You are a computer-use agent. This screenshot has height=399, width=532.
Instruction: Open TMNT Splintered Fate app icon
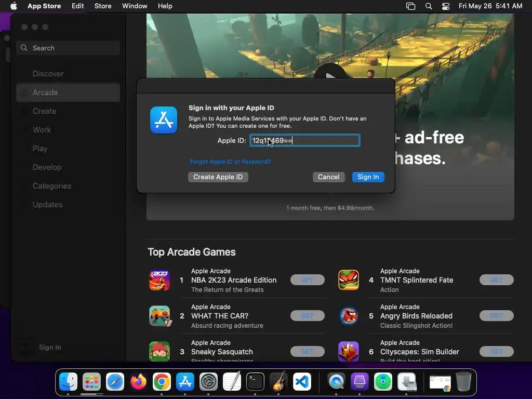click(x=349, y=280)
